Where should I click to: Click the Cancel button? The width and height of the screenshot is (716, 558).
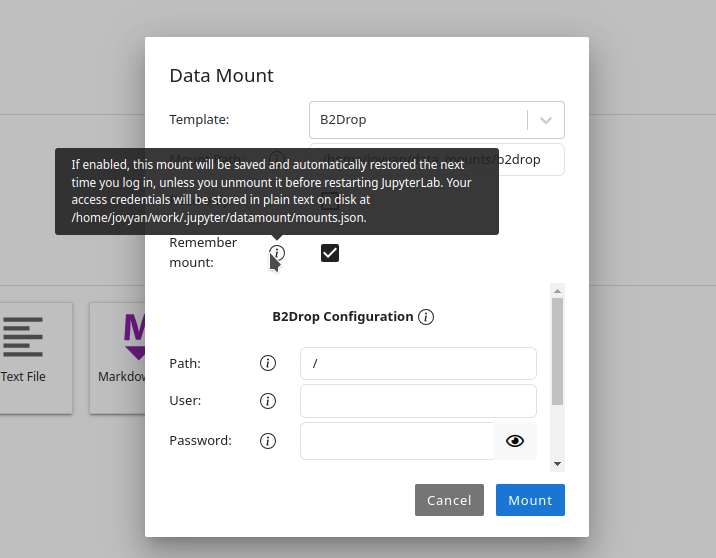tap(449, 500)
